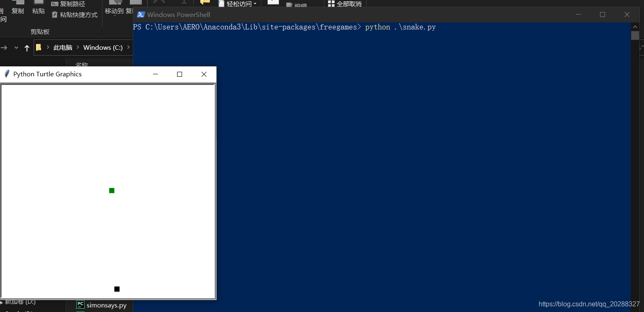Click the up-one-level arrow in Explorer
The image size is (644, 312).
point(27,48)
